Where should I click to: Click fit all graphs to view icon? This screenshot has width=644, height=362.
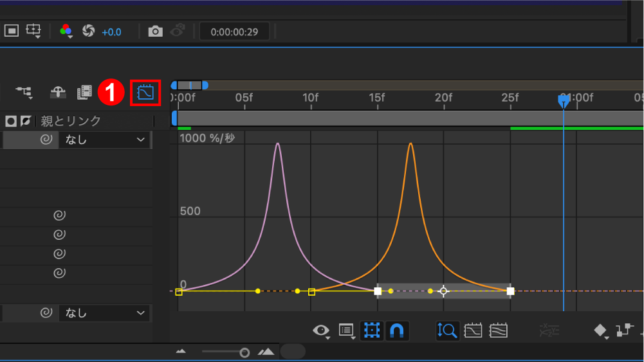(498, 330)
